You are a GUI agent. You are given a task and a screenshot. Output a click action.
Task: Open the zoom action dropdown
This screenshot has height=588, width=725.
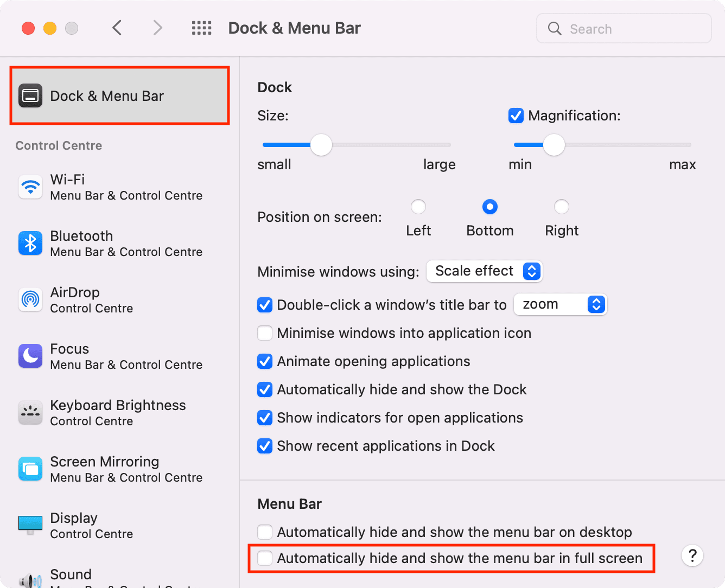[559, 304]
